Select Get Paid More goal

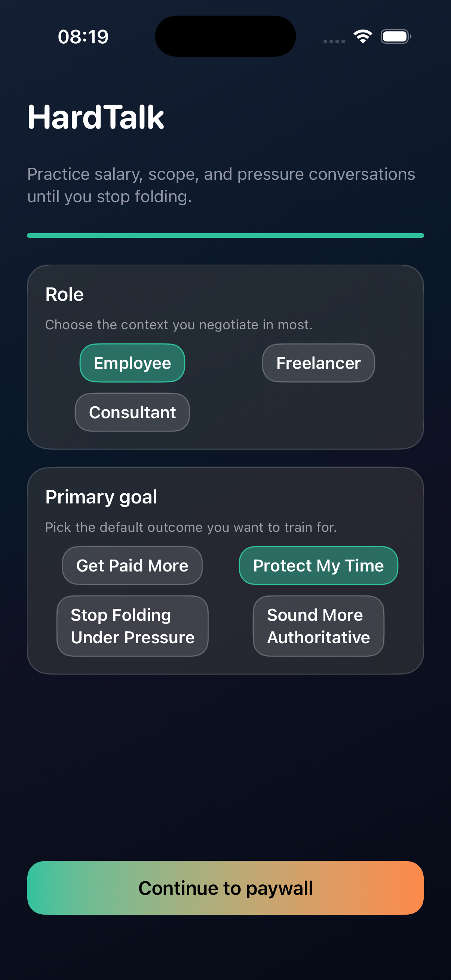pyautogui.click(x=132, y=565)
